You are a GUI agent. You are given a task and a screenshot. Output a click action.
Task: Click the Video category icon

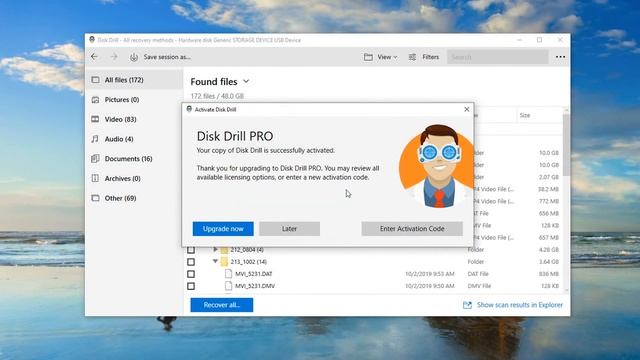[95, 119]
